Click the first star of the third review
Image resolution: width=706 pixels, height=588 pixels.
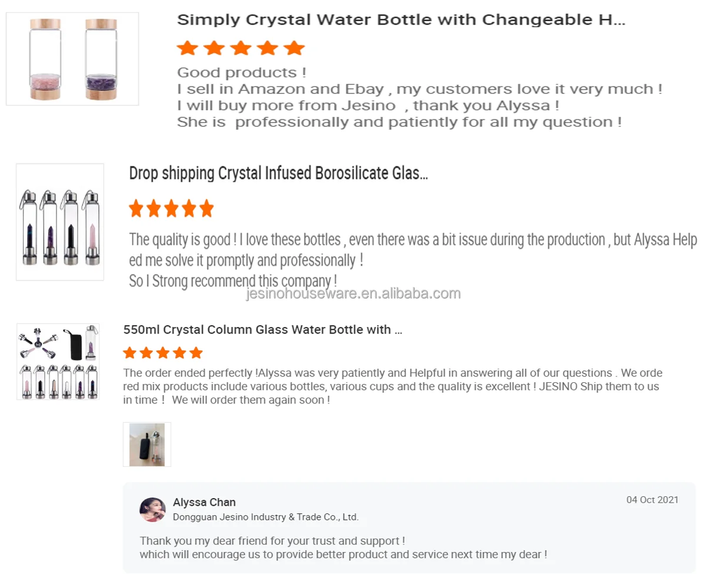tap(129, 353)
